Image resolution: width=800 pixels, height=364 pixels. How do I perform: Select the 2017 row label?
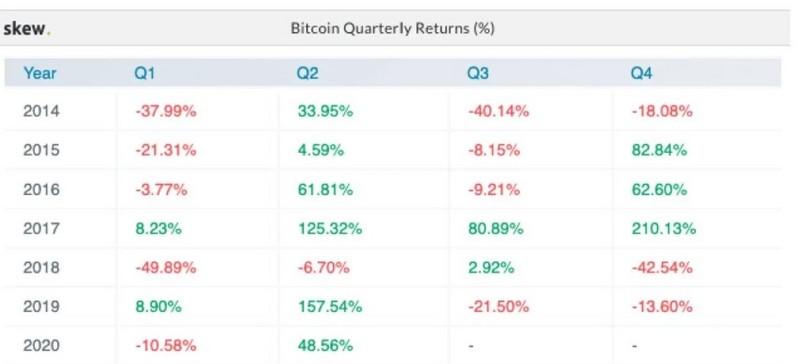(41, 228)
